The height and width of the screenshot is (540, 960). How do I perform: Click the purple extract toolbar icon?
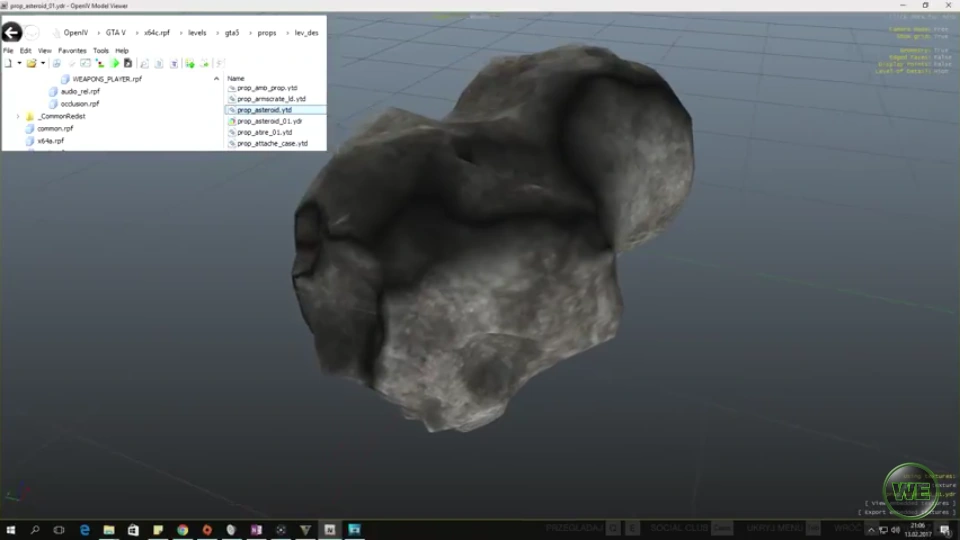click(174, 63)
